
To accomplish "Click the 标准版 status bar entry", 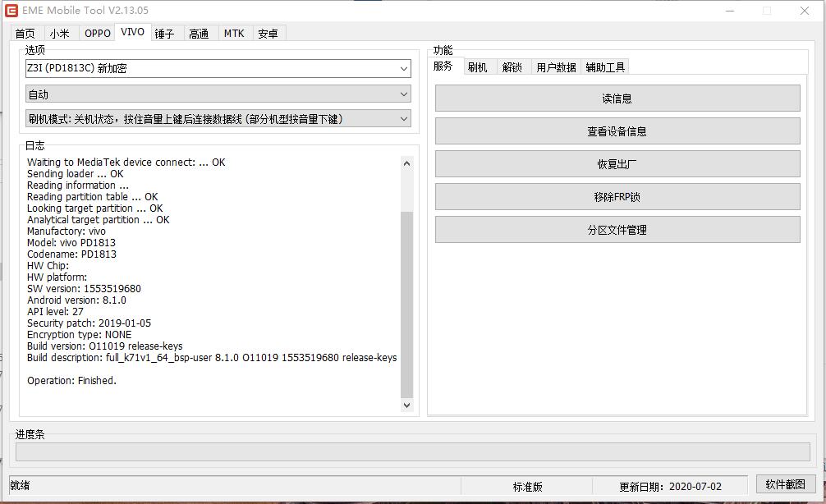I will coord(527,487).
